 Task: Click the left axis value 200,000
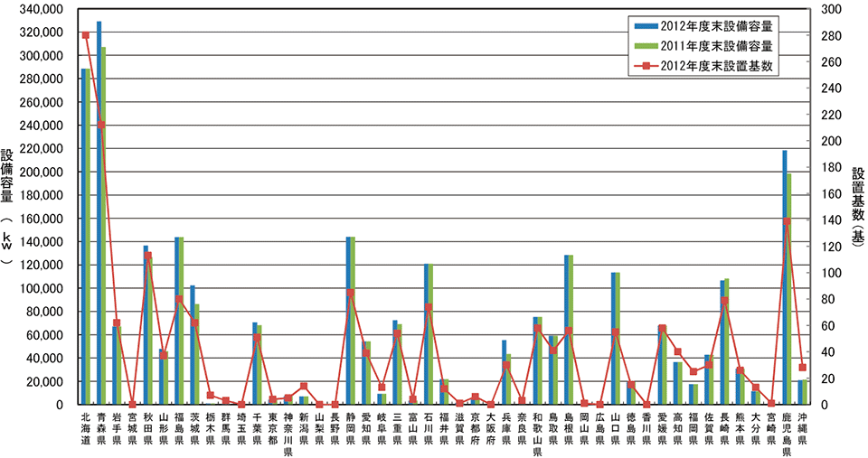click(x=43, y=172)
